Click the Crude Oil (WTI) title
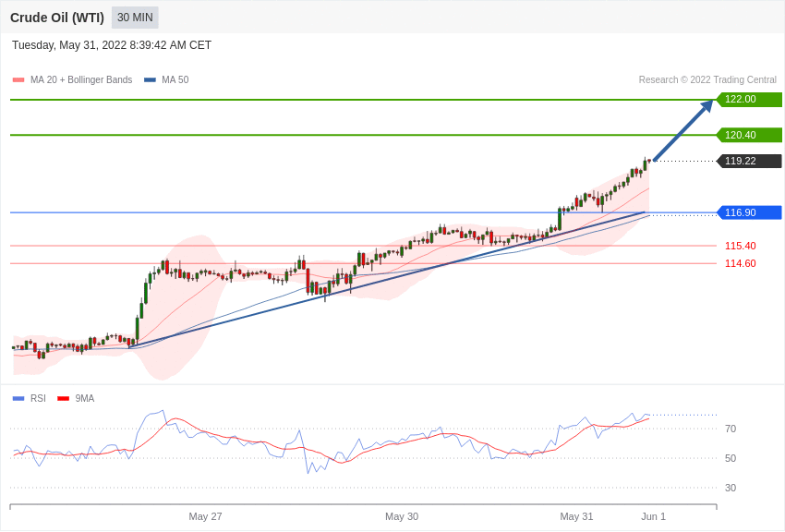The width and height of the screenshot is (785, 532). tap(57, 18)
